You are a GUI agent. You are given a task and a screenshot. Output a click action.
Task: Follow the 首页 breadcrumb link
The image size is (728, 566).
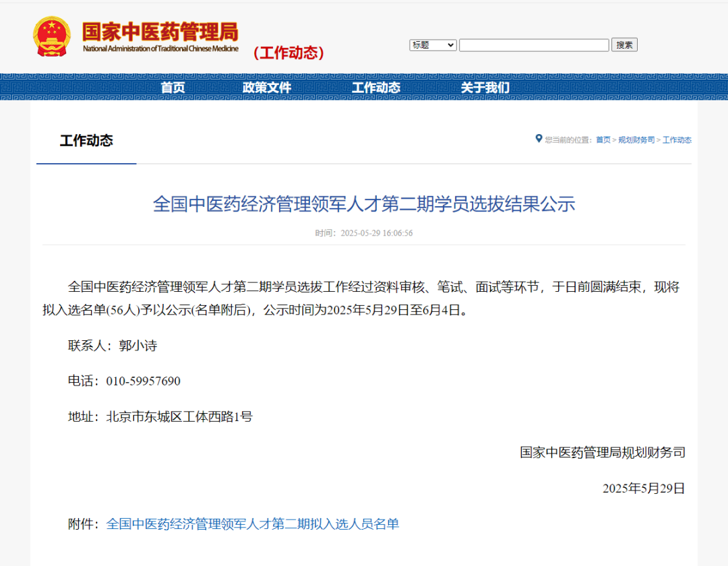[x=603, y=139]
